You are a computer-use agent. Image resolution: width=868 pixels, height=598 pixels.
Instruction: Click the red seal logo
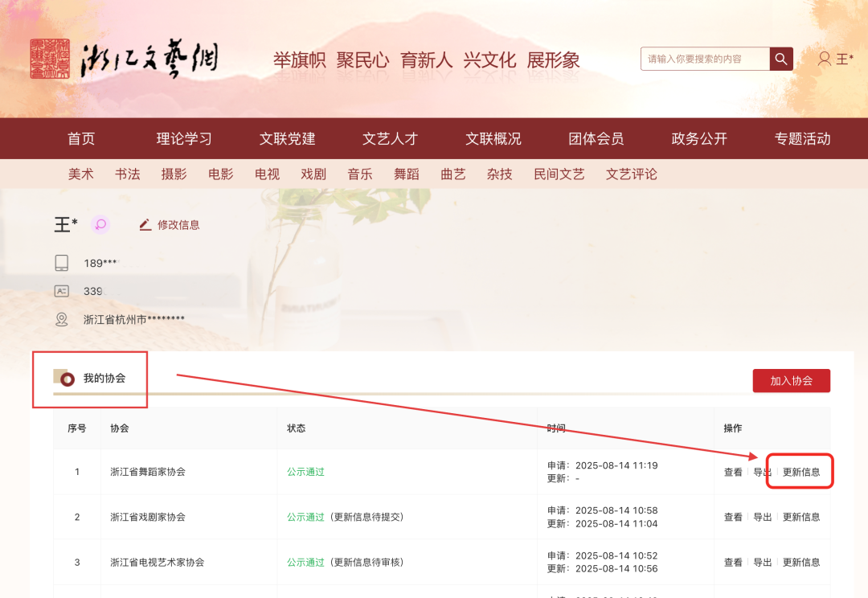[50, 59]
